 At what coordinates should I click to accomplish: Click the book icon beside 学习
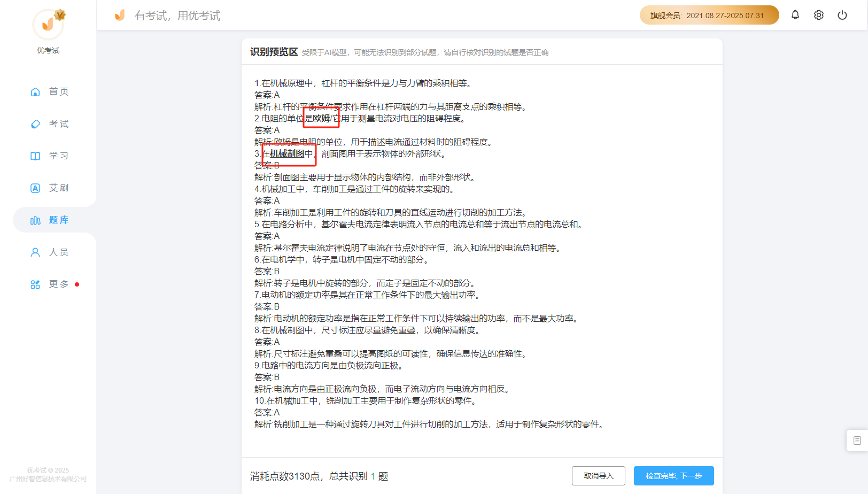click(35, 156)
